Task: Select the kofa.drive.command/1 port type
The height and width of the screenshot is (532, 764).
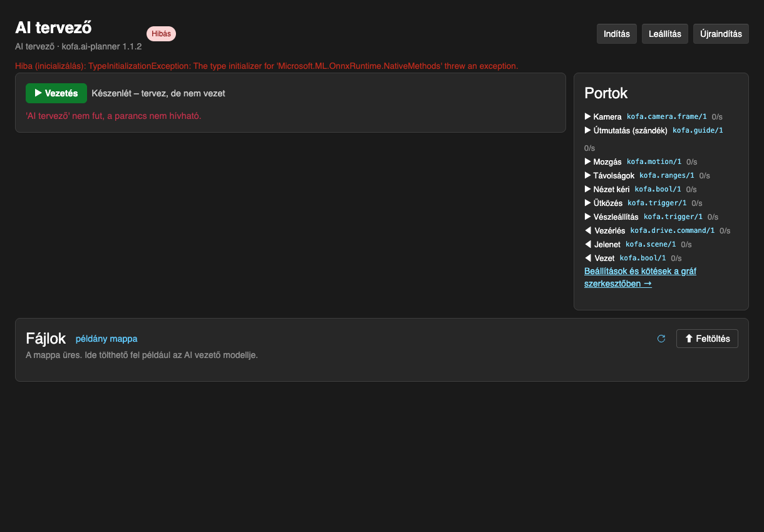Action: pos(673,230)
